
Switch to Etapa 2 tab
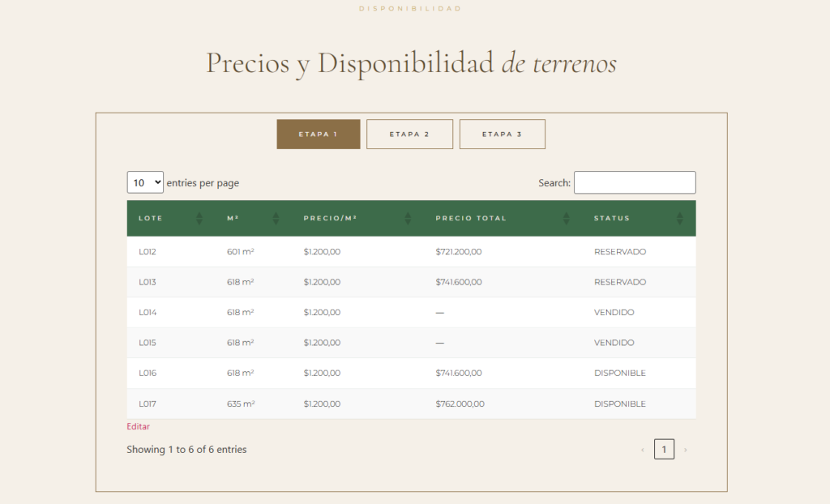[409, 135]
